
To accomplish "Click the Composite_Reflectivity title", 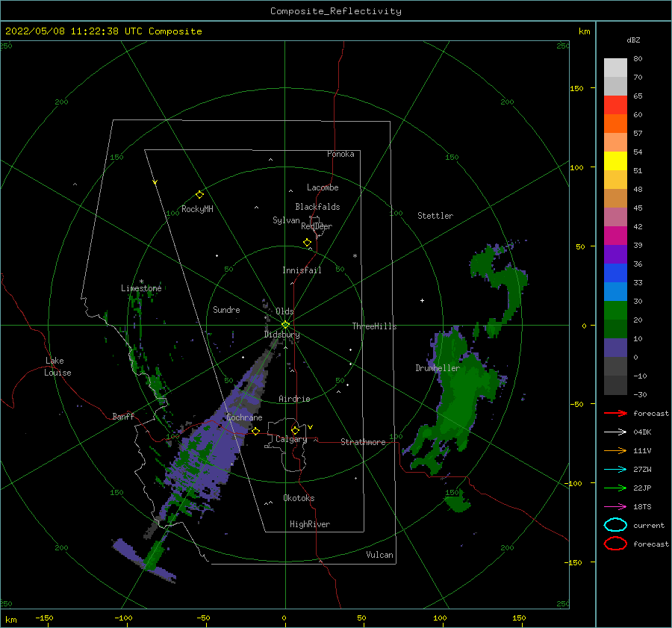I will click(335, 11).
